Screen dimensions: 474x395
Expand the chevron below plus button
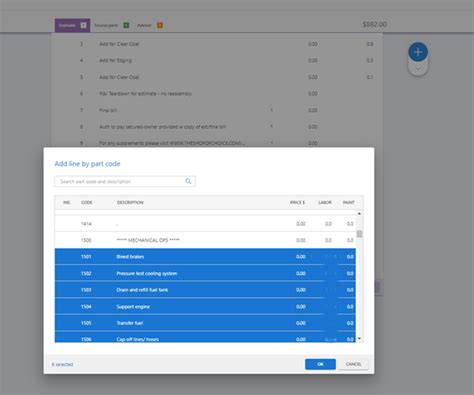pyautogui.click(x=418, y=69)
